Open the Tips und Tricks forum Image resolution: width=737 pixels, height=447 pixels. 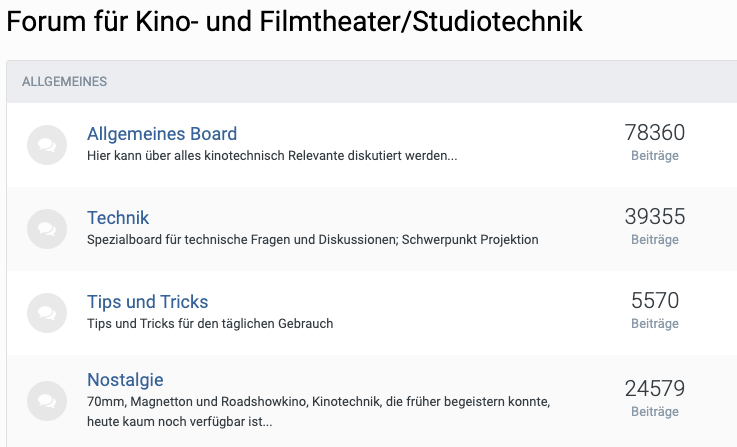[148, 302]
